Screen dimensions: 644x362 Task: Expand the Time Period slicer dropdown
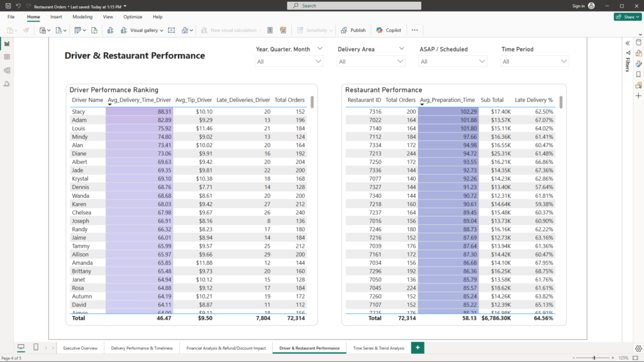click(535, 62)
